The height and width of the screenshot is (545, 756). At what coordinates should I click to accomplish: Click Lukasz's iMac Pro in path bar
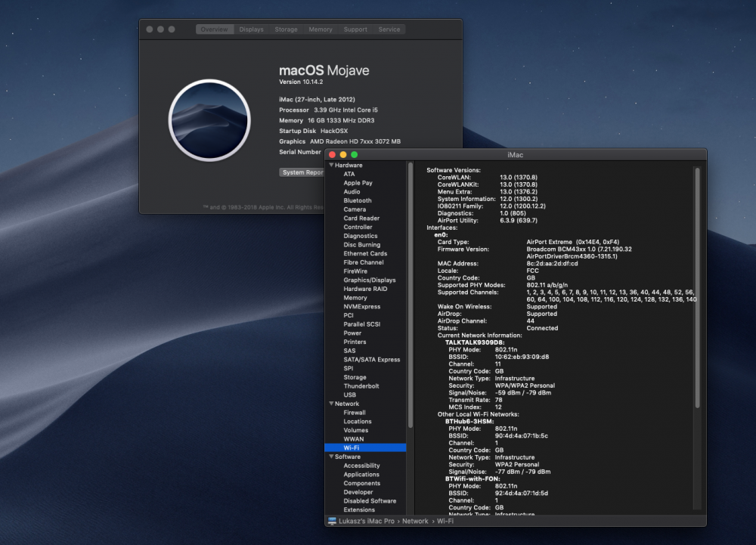pyautogui.click(x=367, y=521)
